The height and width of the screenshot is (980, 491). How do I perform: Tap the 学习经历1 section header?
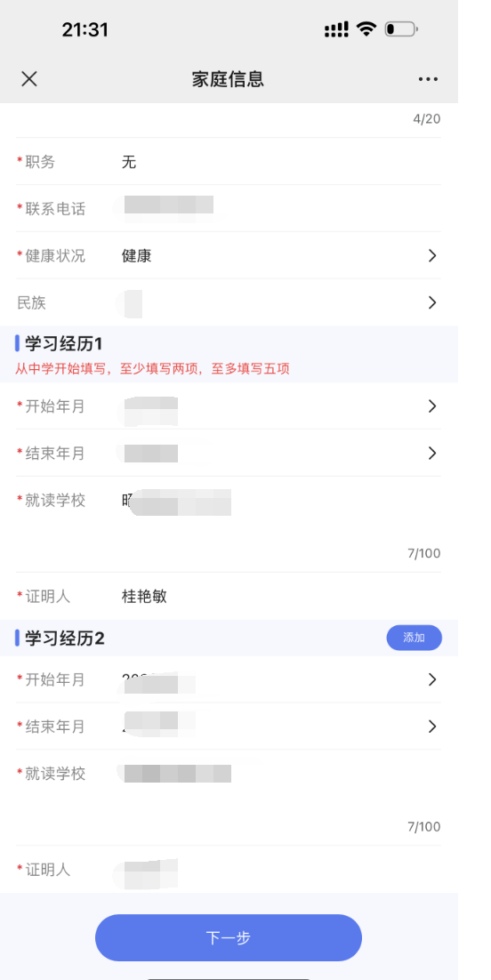[64, 343]
